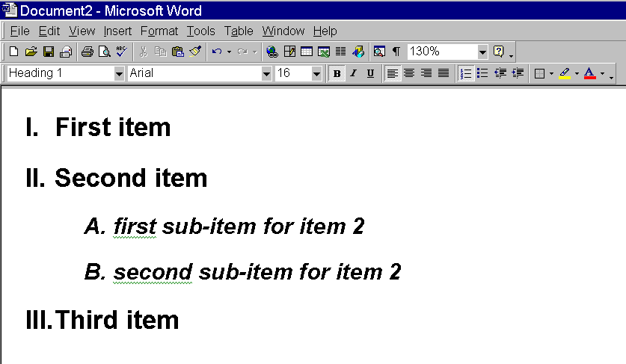Open the Highlight color dropdown arrow

tap(577, 73)
